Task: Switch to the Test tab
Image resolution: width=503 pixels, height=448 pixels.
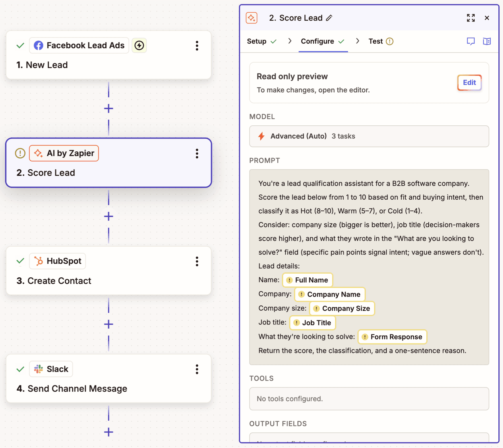Action: tap(381, 41)
